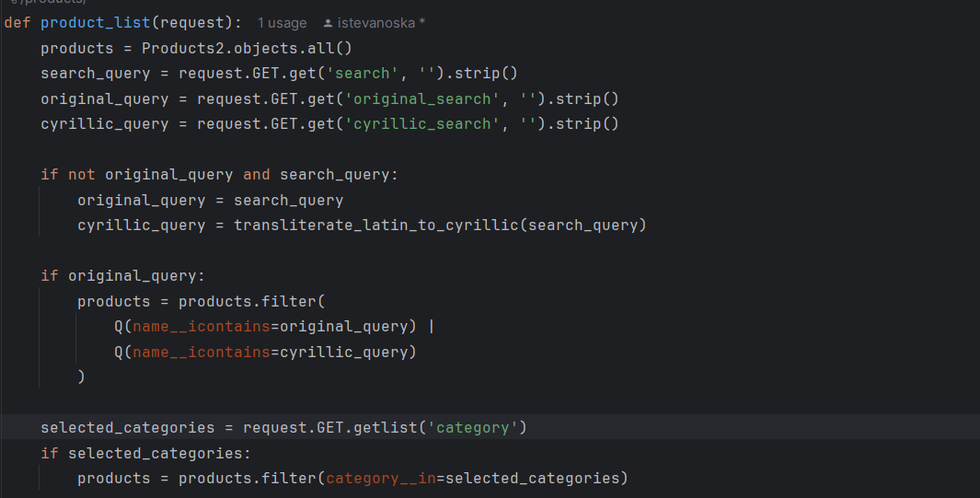Open the '1 usage' inlay hint
Screen dimensions: 980x498
coord(282,22)
